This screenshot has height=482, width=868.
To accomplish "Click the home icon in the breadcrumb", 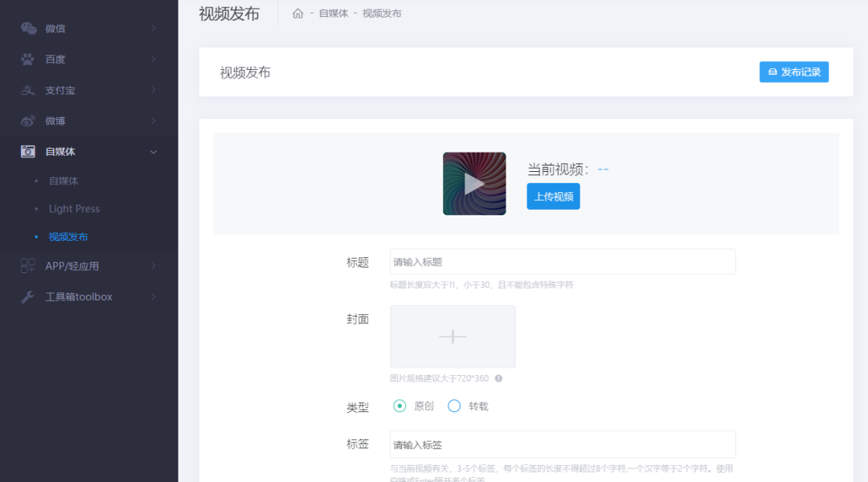I will point(297,13).
